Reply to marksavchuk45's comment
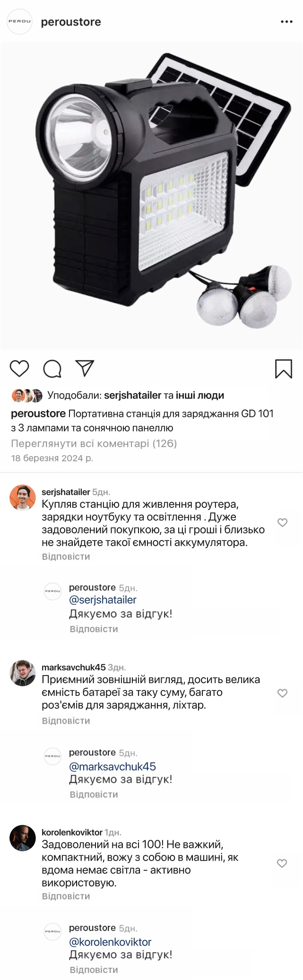Viewport: 303px width, 980px height. (66, 721)
